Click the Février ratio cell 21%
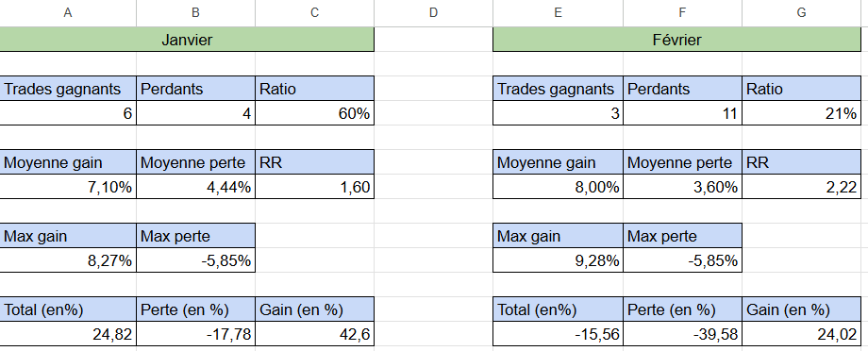The image size is (868, 351). click(802, 113)
